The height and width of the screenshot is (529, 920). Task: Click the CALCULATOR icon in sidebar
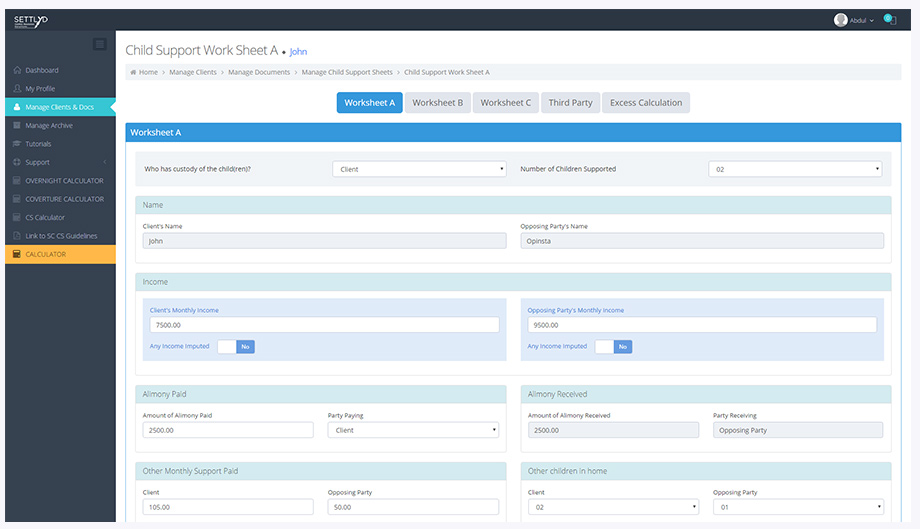pos(17,254)
